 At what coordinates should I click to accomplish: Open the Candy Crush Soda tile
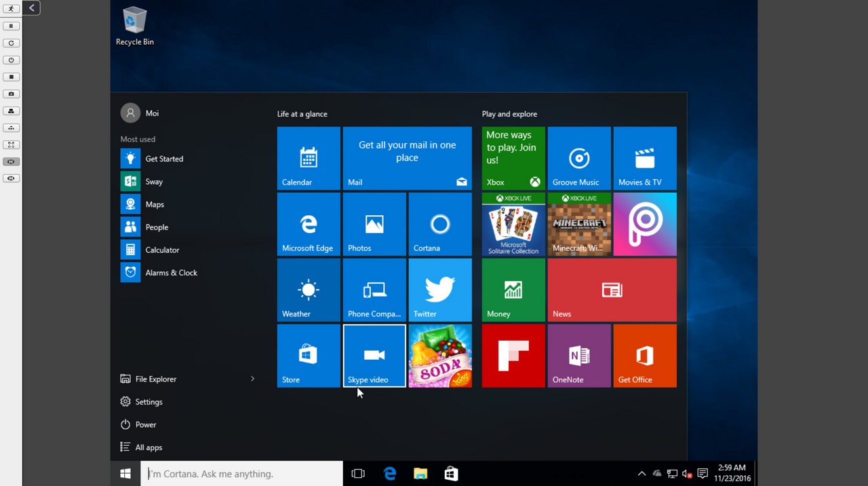click(440, 356)
